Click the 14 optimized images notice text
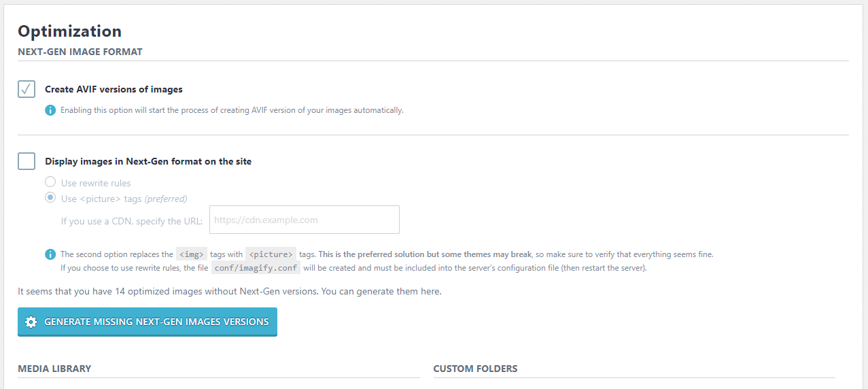This screenshot has height=389, width=868. 229,291
